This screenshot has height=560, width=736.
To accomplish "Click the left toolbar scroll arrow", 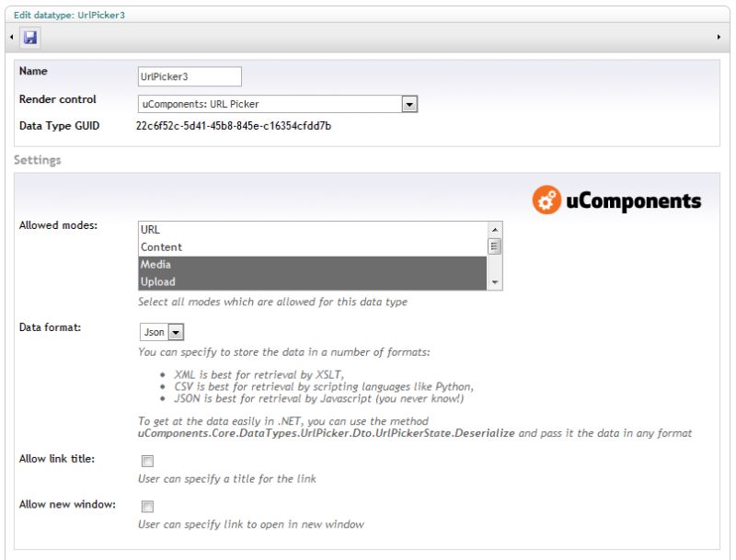I will tap(9, 36).
